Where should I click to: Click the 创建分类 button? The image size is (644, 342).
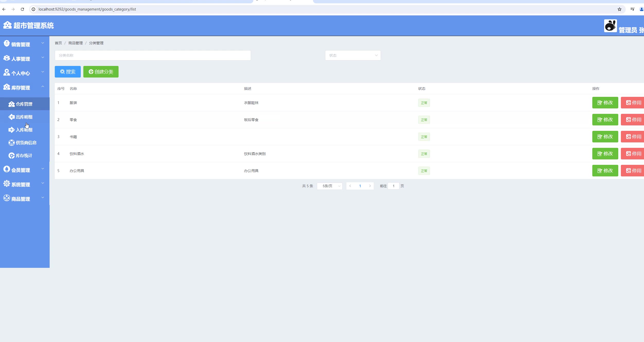click(101, 72)
